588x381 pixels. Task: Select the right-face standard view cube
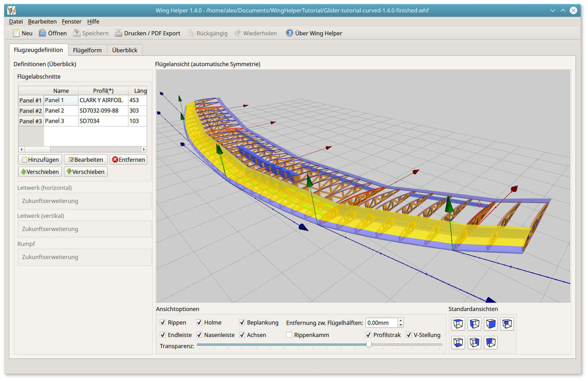click(x=474, y=343)
